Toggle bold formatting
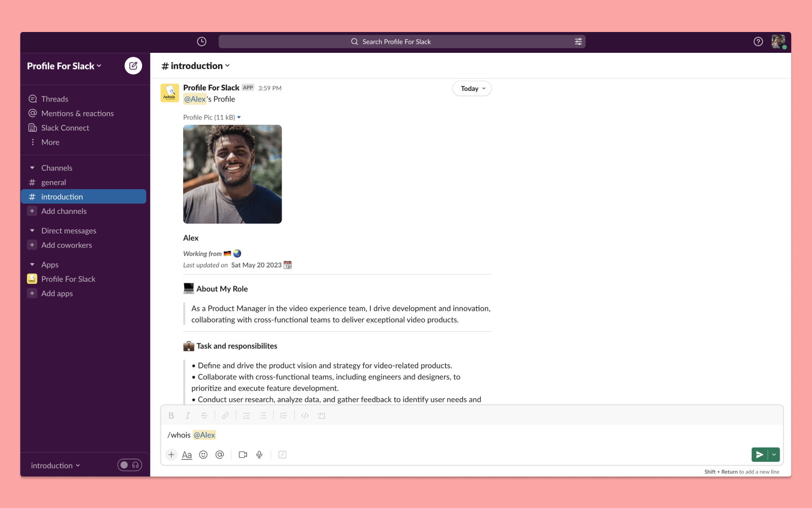This screenshot has width=812, height=508. coord(171,416)
